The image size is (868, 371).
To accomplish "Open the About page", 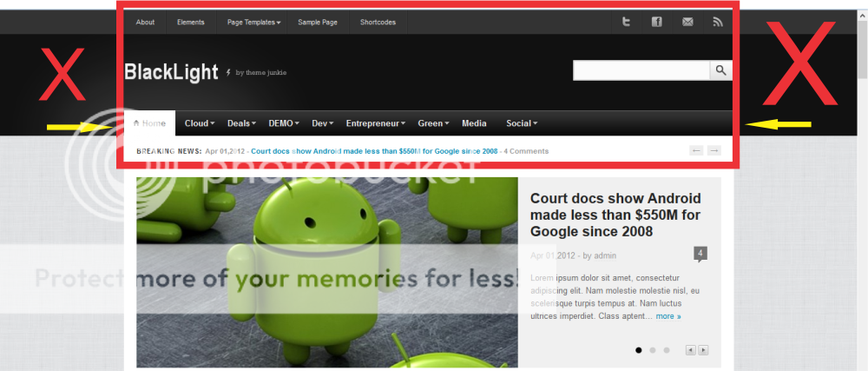I will (x=145, y=22).
